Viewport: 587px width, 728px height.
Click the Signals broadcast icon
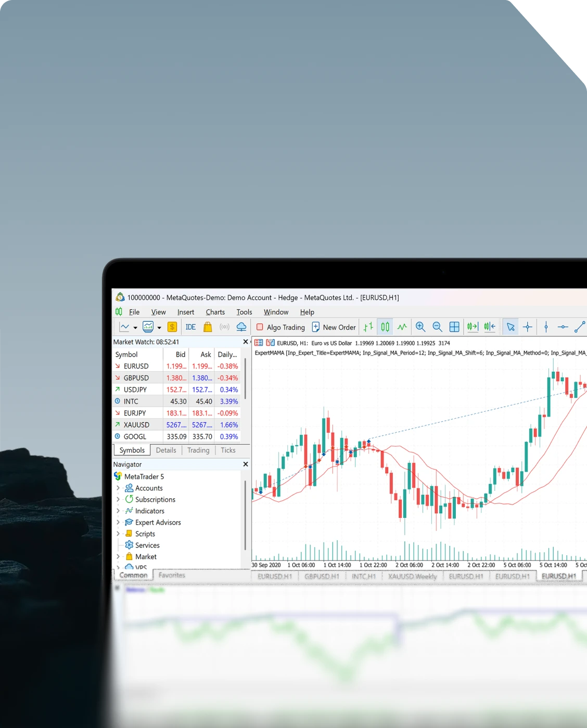[x=224, y=327]
